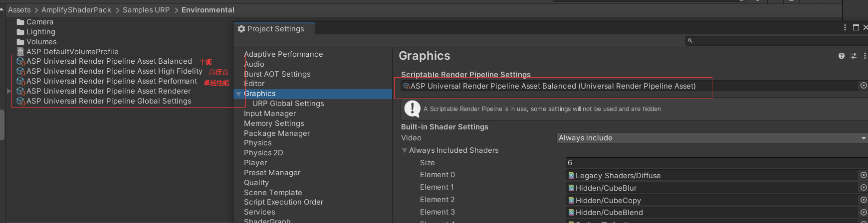Select the Input Manager category
Viewport: 868px width, 223px height.
tap(270, 113)
